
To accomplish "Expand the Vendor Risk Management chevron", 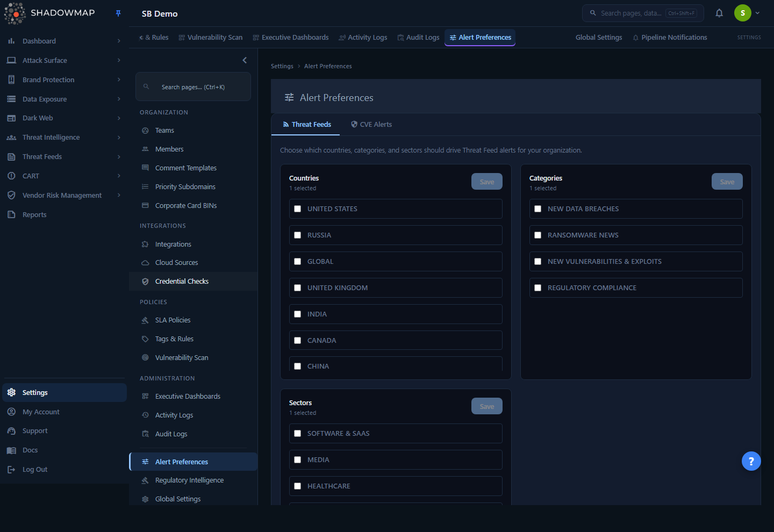I will click(119, 195).
